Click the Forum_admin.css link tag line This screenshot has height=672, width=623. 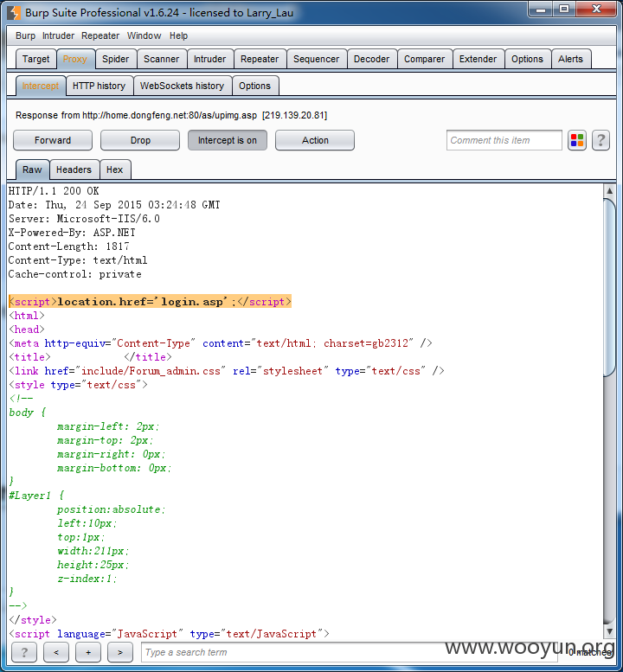[x=227, y=371]
